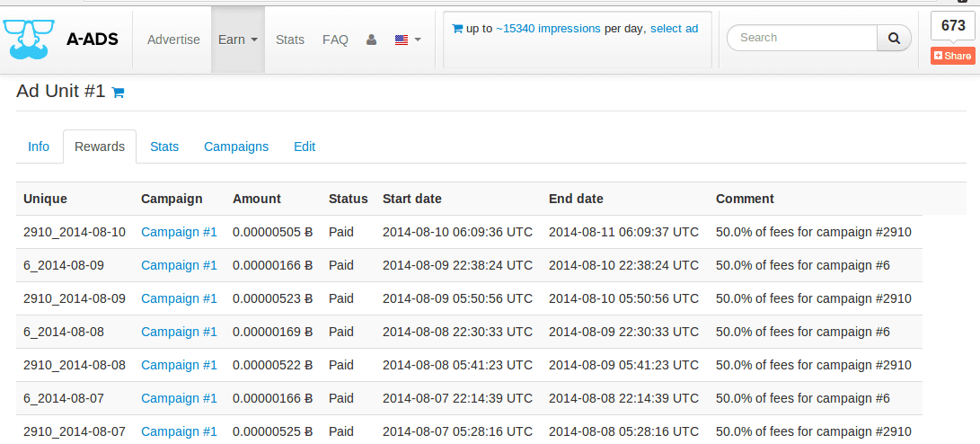
Task: Open Campaign #1 link in first row
Action: (179, 232)
